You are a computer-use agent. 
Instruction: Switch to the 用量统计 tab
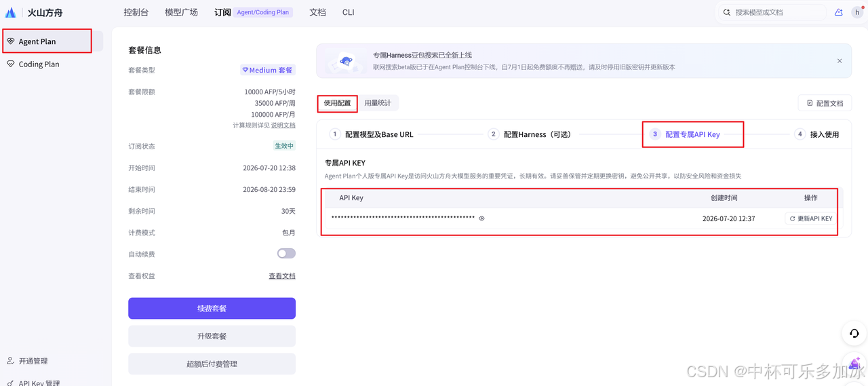pyautogui.click(x=378, y=103)
